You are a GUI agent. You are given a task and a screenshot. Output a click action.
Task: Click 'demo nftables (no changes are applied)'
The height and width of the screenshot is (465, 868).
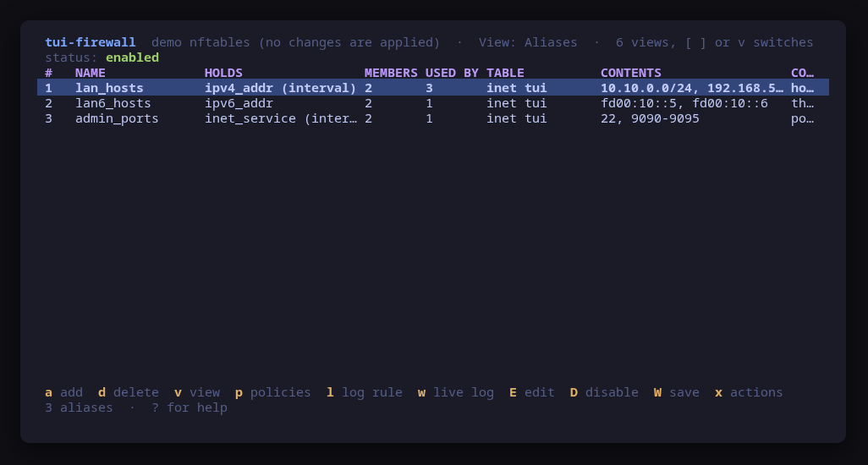click(295, 42)
